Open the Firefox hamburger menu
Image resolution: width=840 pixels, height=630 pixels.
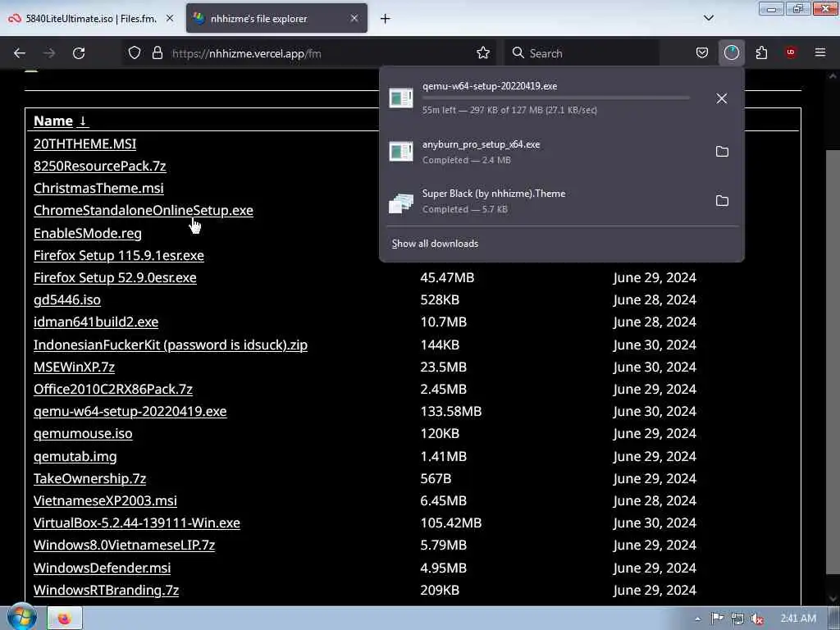click(820, 52)
